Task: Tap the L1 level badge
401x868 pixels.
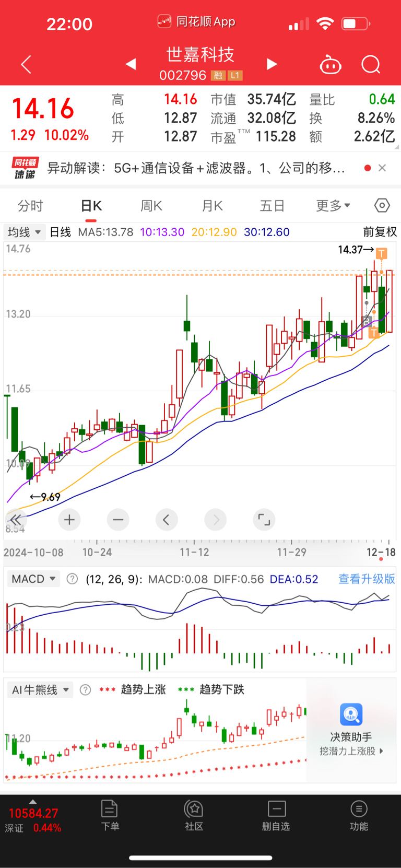Action: [235, 76]
